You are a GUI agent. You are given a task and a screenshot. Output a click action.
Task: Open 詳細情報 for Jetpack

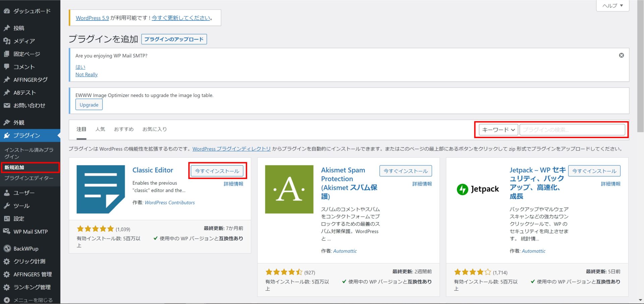click(x=610, y=184)
